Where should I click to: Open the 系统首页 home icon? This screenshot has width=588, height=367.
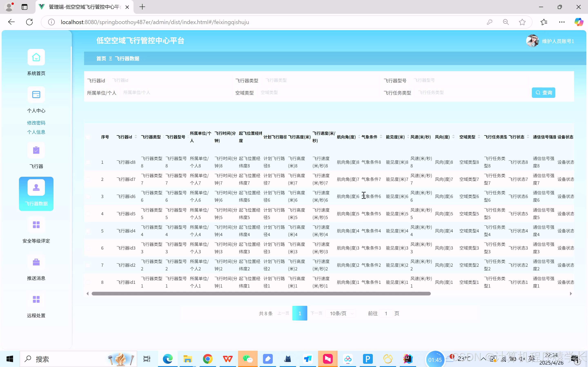pos(36,57)
